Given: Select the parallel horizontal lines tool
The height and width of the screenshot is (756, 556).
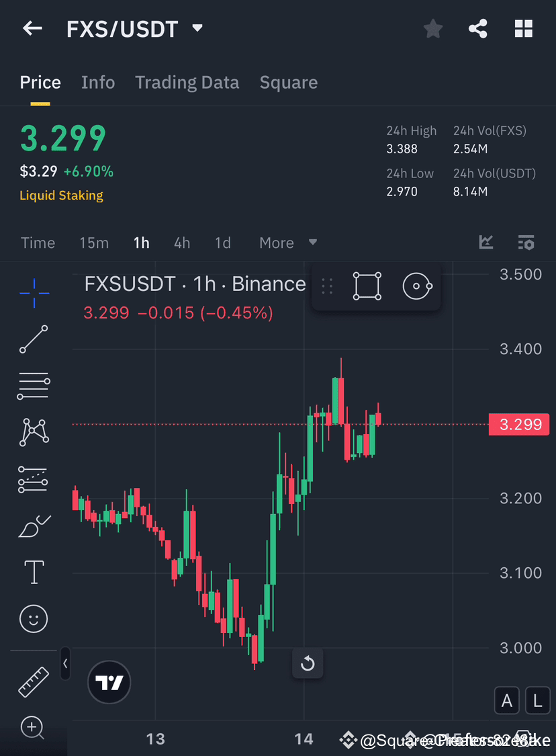Looking at the screenshot, I should pos(34,386).
